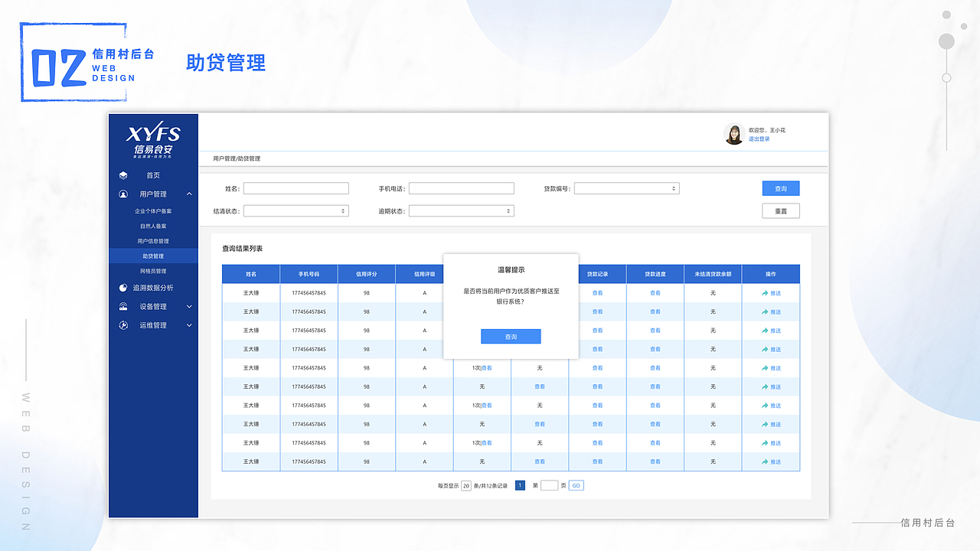Open 用户信息管理 submenu item
This screenshot has height=551, width=980.
(153, 241)
